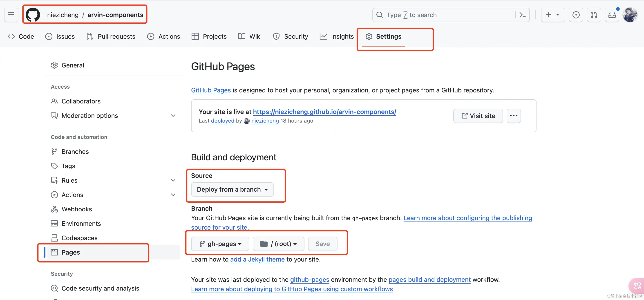Click the Save button
Image resolution: width=644 pixels, height=300 pixels.
pos(322,244)
